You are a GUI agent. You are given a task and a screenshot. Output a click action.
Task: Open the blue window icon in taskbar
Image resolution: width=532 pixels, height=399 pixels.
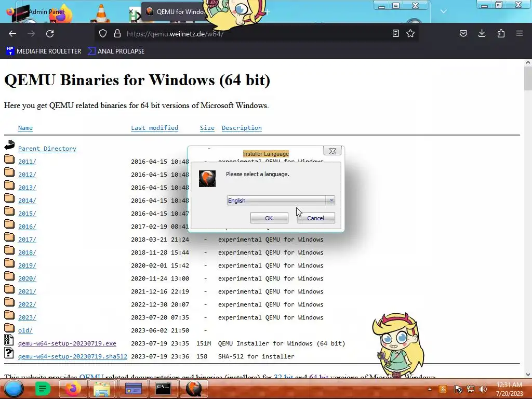(x=134, y=389)
